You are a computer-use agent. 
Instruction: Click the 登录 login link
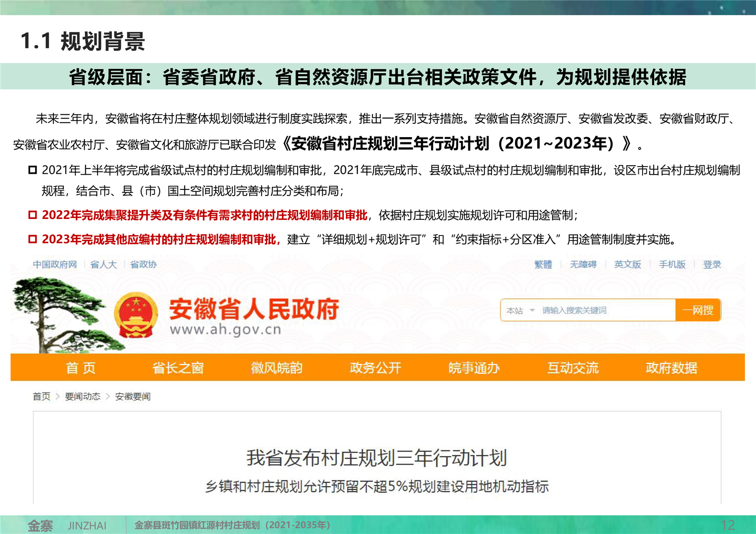point(712,265)
